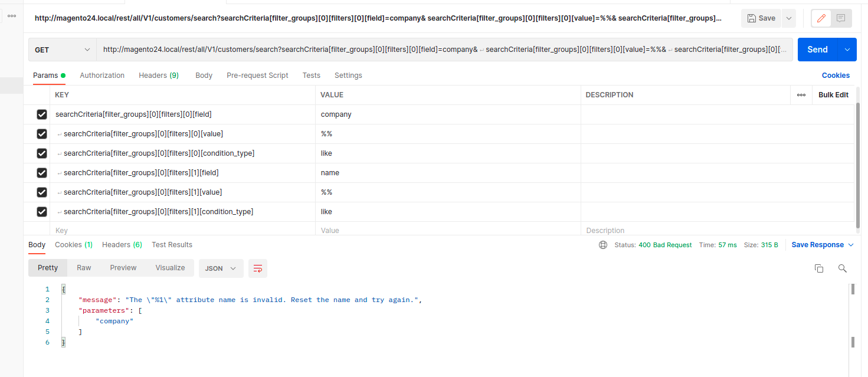The width and height of the screenshot is (868, 377).
Task: Click the response body vertical scrollbar
Action: click(853, 316)
